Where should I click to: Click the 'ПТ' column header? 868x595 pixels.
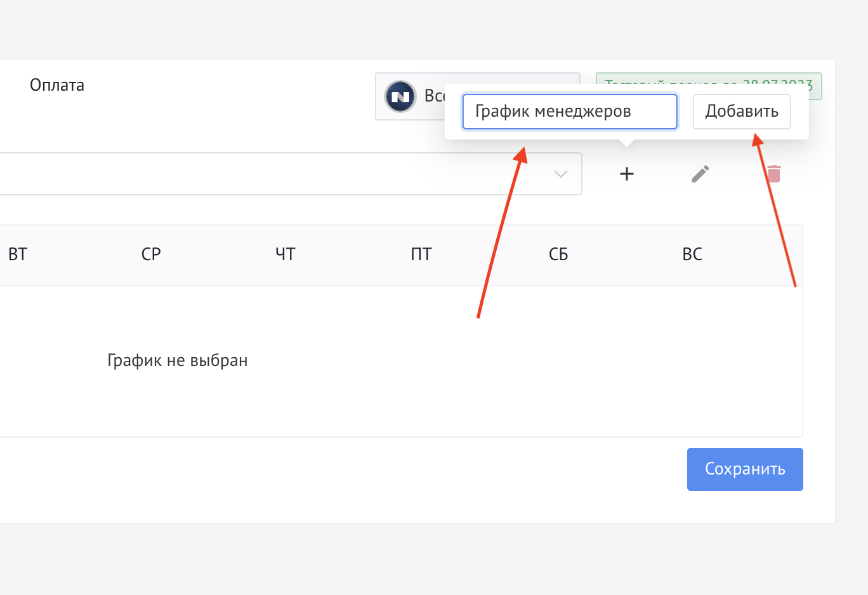coord(421,254)
